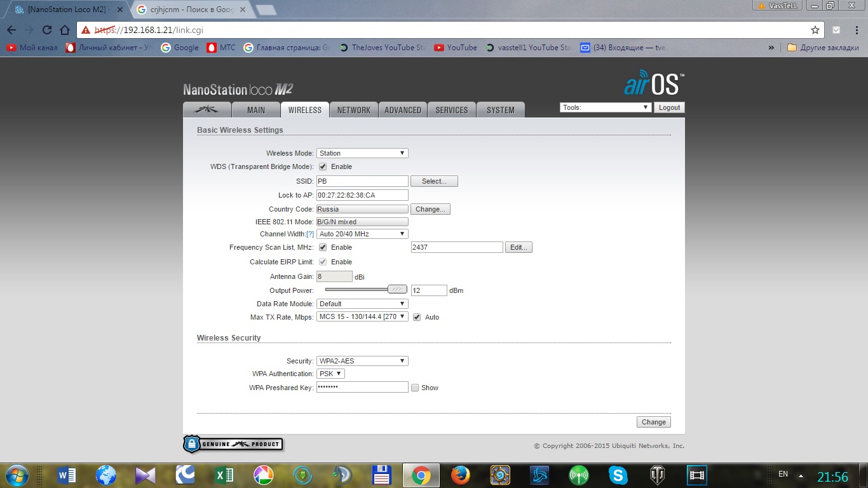Open the Личный кабинет bookmark
Viewport: 868px width, 488px height.
pyautogui.click(x=109, y=48)
